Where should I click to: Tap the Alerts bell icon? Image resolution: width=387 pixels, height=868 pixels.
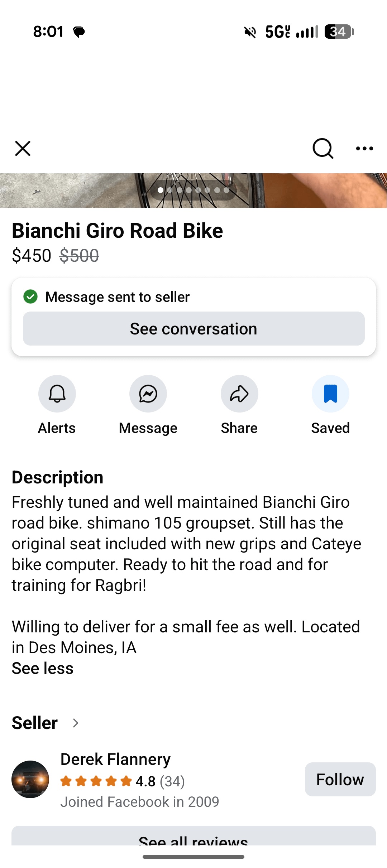coord(57,394)
